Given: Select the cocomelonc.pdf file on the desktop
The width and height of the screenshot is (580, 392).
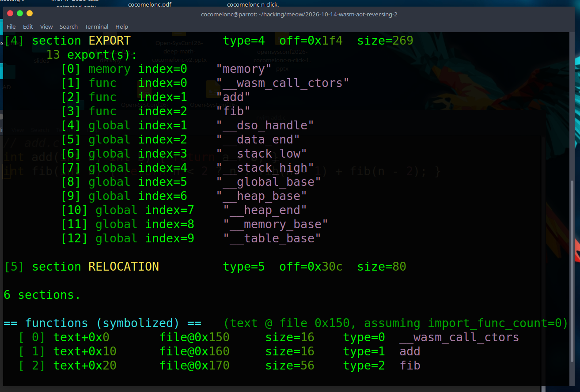Looking at the screenshot, I should click(x=149, y=5).
